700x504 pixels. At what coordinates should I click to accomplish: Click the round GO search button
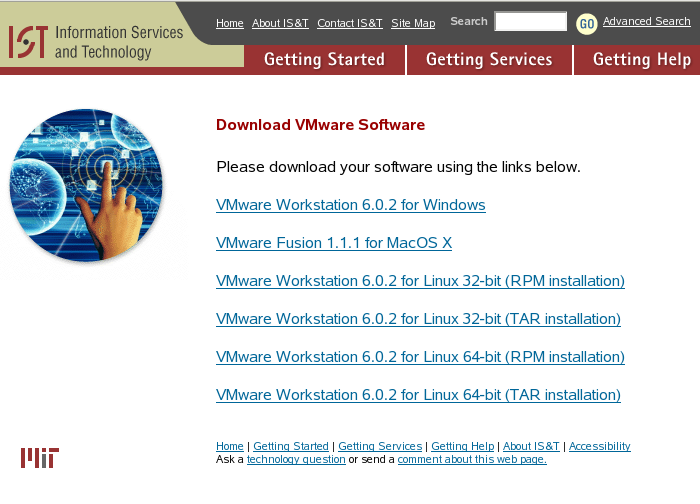coord(587,24)
